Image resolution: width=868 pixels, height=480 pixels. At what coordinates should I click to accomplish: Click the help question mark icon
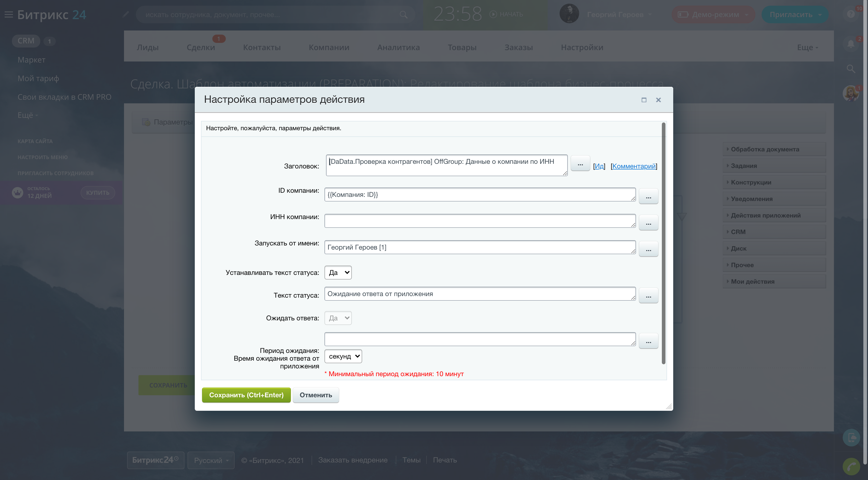850,14
